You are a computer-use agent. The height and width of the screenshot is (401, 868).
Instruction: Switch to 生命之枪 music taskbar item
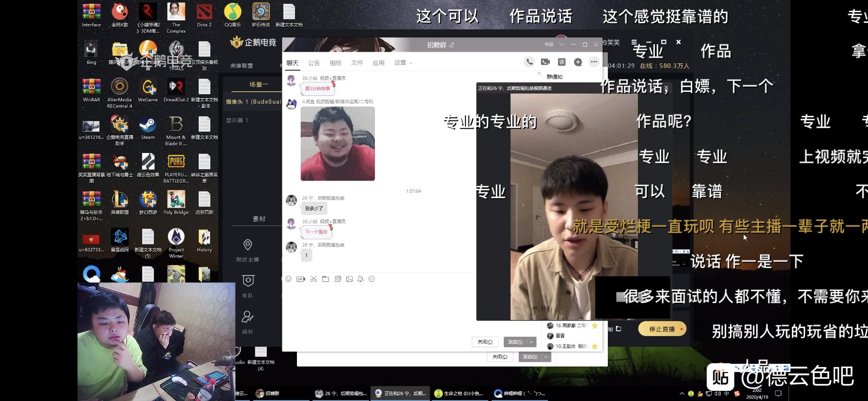(x=459, y=393)
